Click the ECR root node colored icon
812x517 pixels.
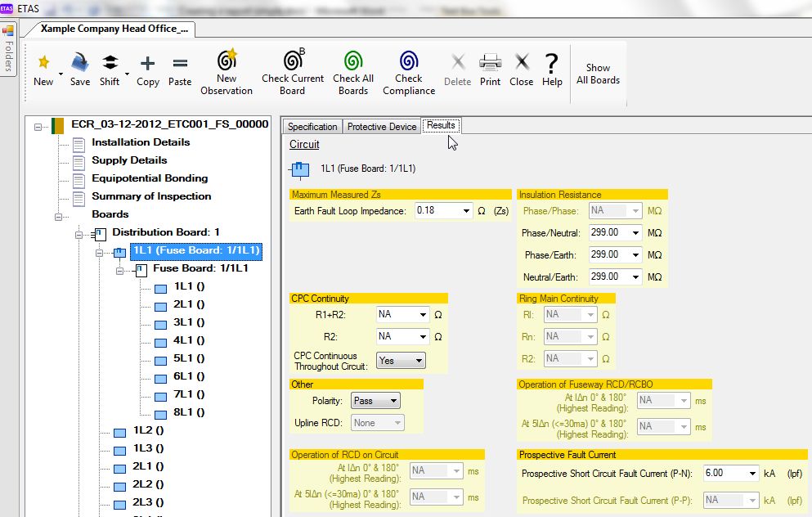click(57, 125)
